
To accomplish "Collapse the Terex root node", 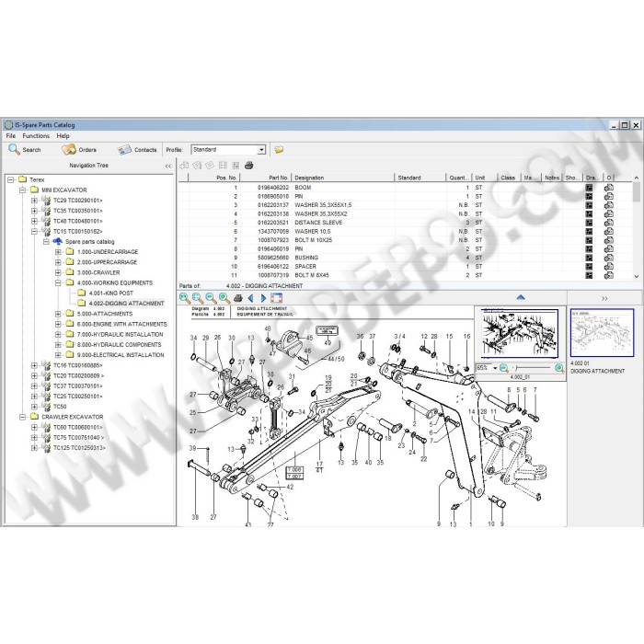I will coord(11,180).
